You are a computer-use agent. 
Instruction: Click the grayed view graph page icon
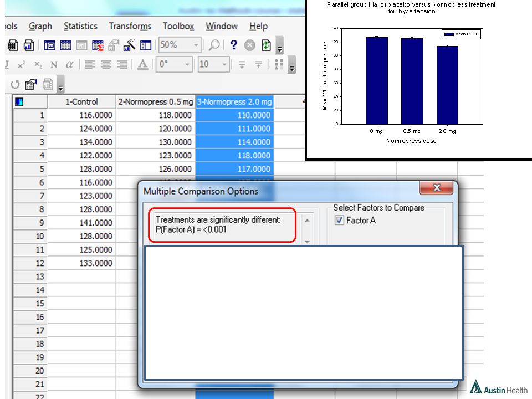[x=81, y=45]
